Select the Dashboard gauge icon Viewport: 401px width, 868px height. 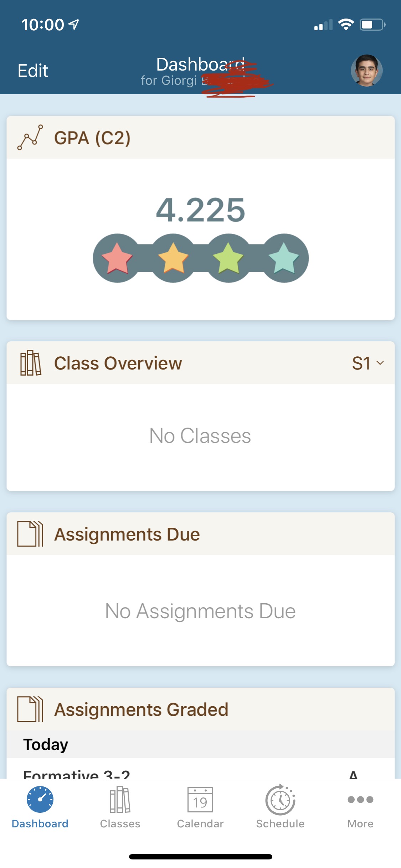(x=40, y=799)
